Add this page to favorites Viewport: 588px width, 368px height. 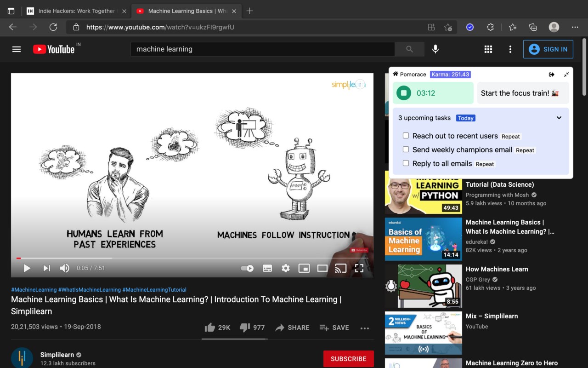448,27
